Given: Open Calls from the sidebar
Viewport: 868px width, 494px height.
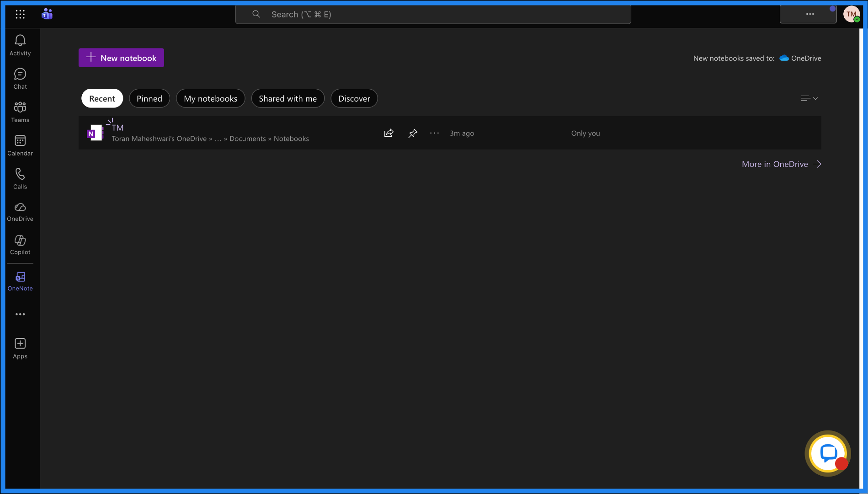Looking at the screenshot, I should tap(20, 179).
